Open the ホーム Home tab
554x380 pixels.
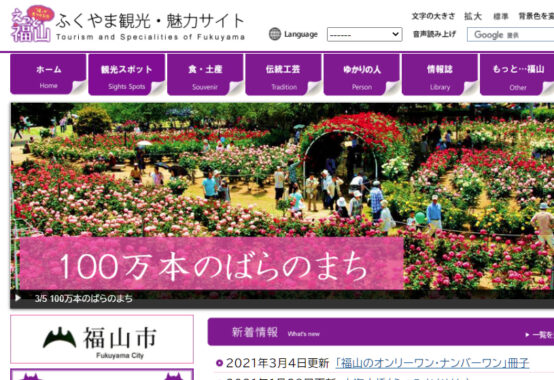point(48,75)
